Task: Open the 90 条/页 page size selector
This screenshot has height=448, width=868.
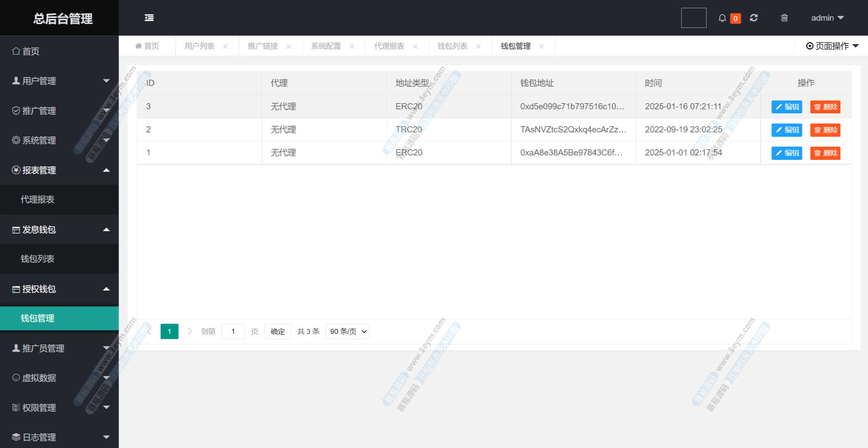Action: coord(348,331)
